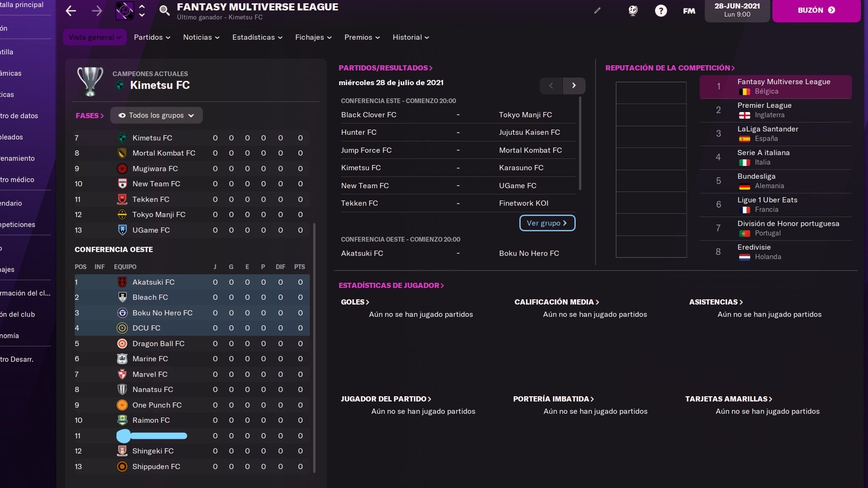Select Premier League in reputation list
The image size is (868, 488).
(x=776, y=110)
